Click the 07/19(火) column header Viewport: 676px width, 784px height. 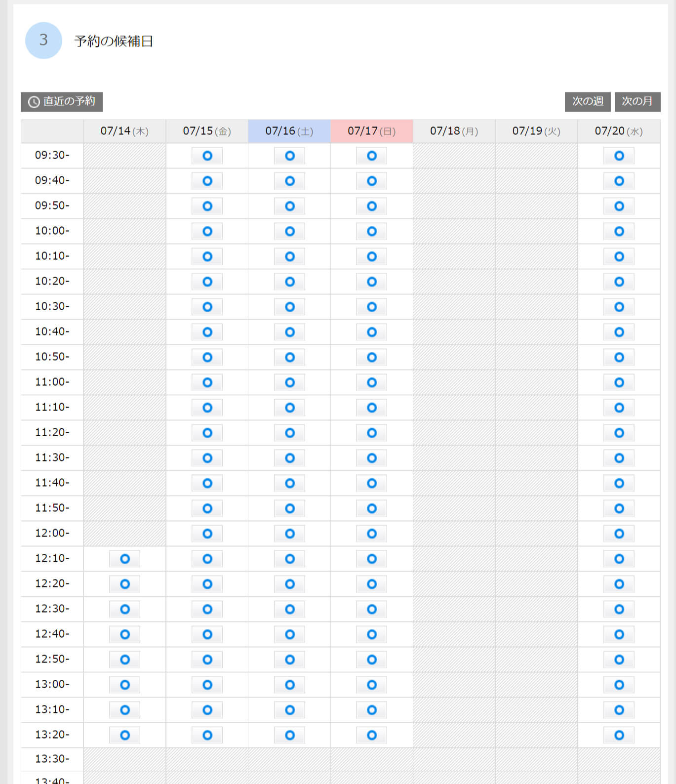click(x=537, y=131)
